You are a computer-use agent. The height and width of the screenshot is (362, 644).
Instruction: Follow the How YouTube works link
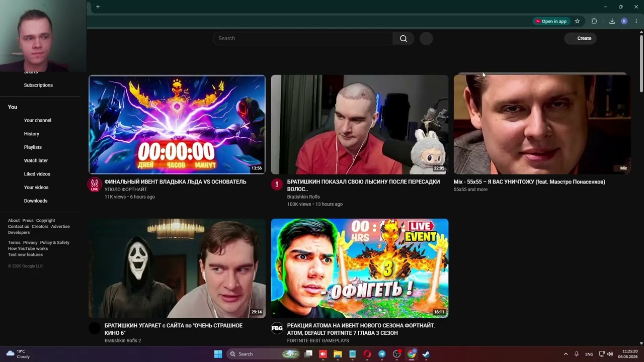click(x=28, y=248)
